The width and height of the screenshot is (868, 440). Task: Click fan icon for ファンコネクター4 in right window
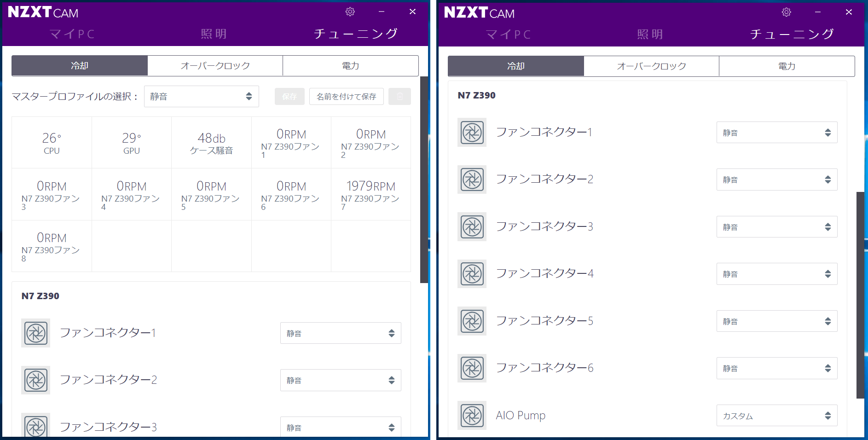tap(472, 274)
